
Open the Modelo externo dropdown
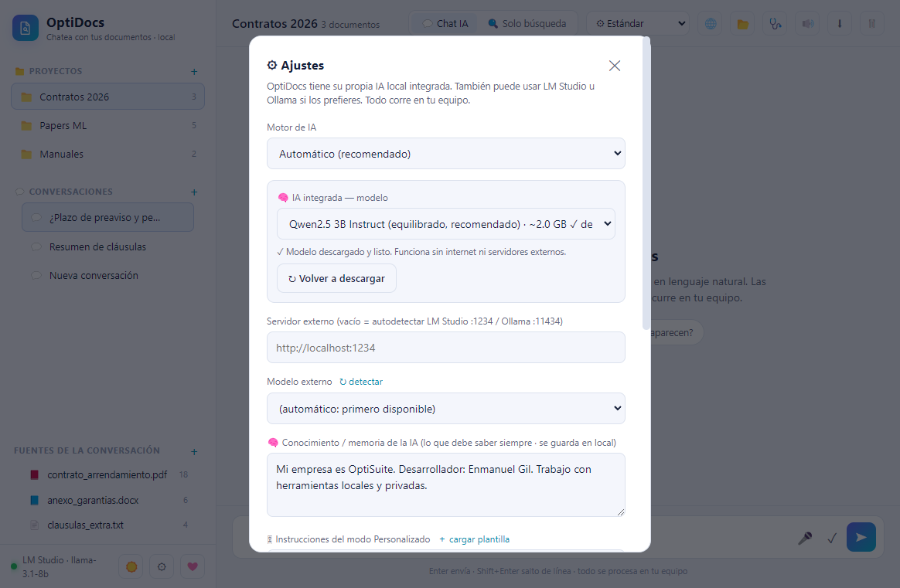tap(446, 409)
